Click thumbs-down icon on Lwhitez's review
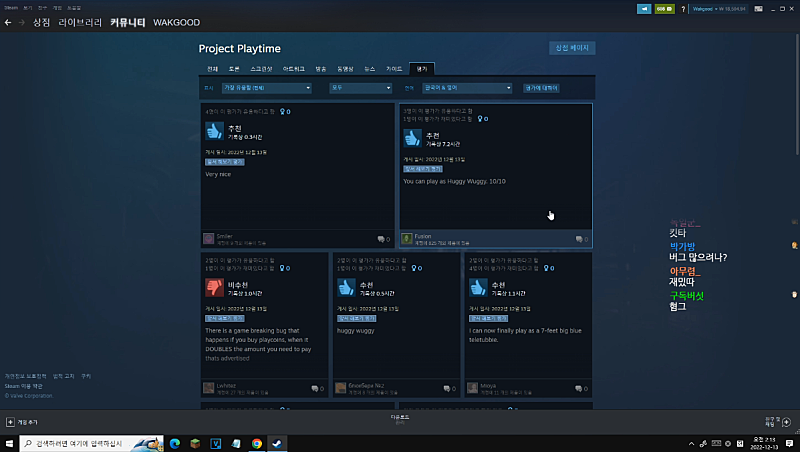This screenshot has width=800, height=452. [214, 288]
